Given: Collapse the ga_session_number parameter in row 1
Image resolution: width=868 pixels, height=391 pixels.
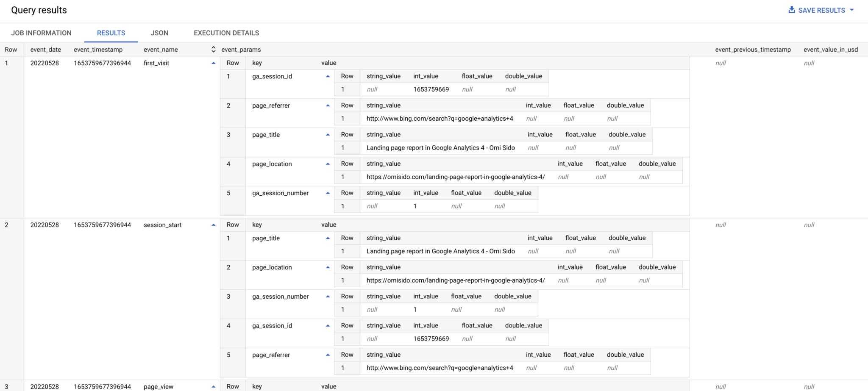Looking at the screenshot, I should (x=327, y=193).
